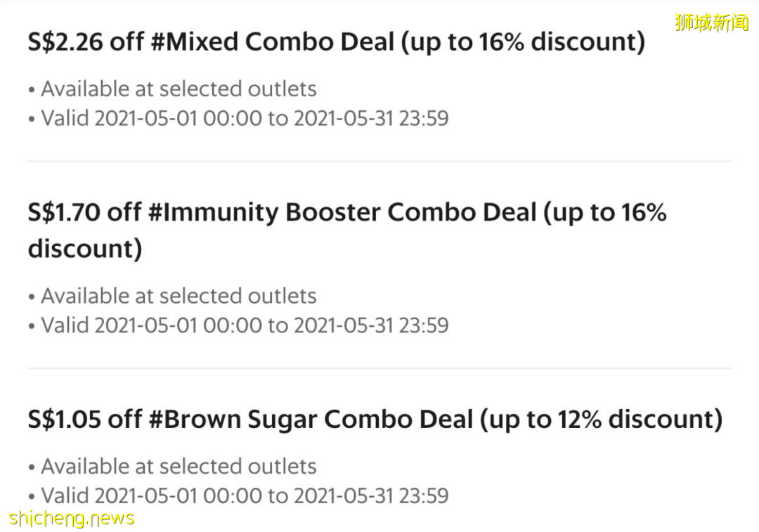The width and height of the screenshot is (759, 532).
Task: Open the shicheng.news watermark link
Action: tap(71, 519)
